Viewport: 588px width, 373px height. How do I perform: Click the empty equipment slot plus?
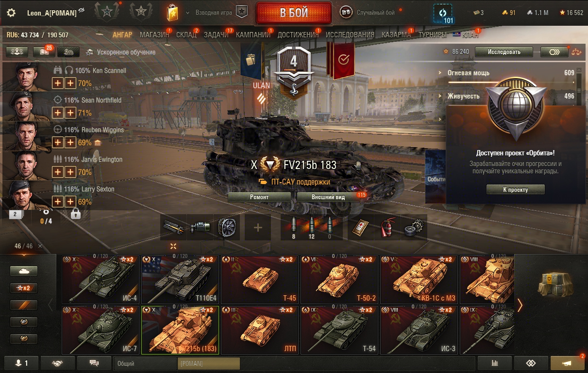tap(258, 227)
